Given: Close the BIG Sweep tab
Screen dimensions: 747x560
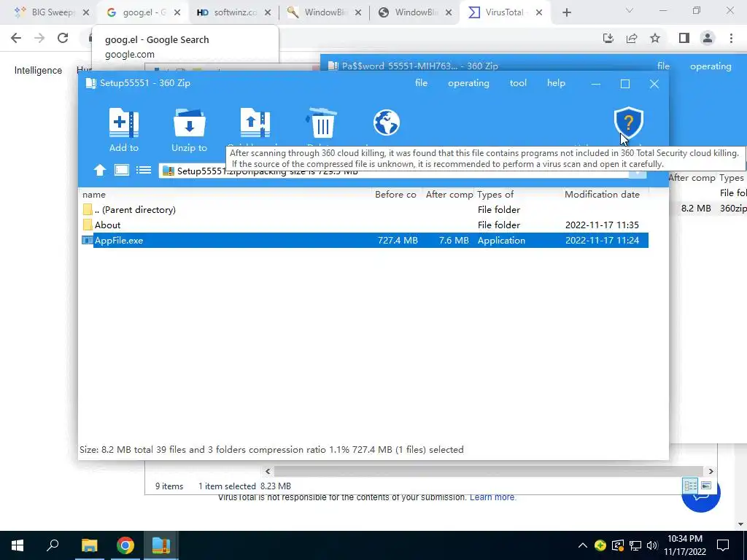Looking at the screenshot, I should click(86, 13).
